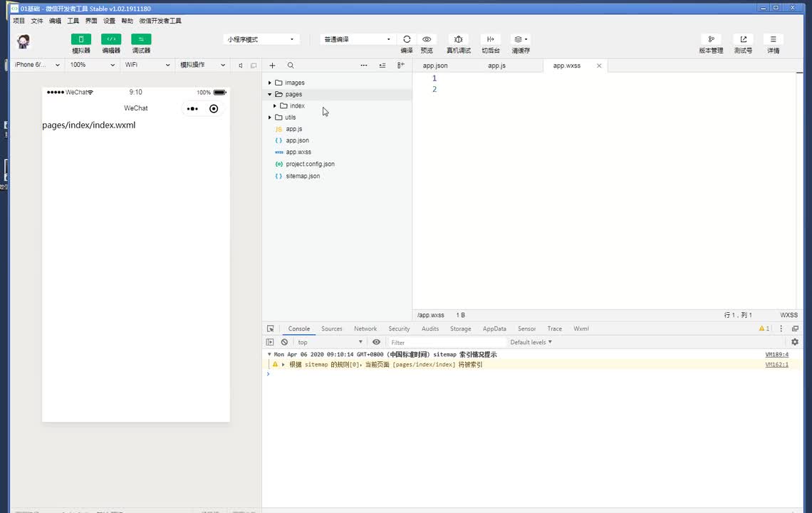Toggle the simulator mute speaker icon
812x513 pixels.
240,66
